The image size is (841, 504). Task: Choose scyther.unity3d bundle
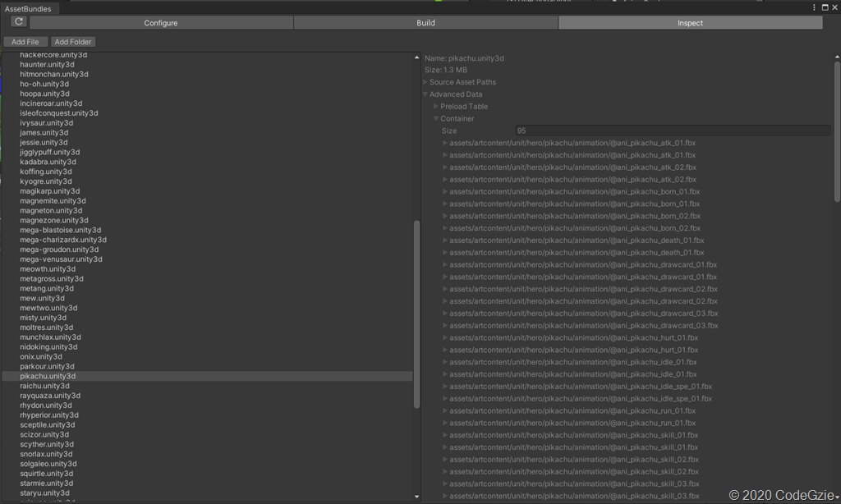[x=47, y=444]
